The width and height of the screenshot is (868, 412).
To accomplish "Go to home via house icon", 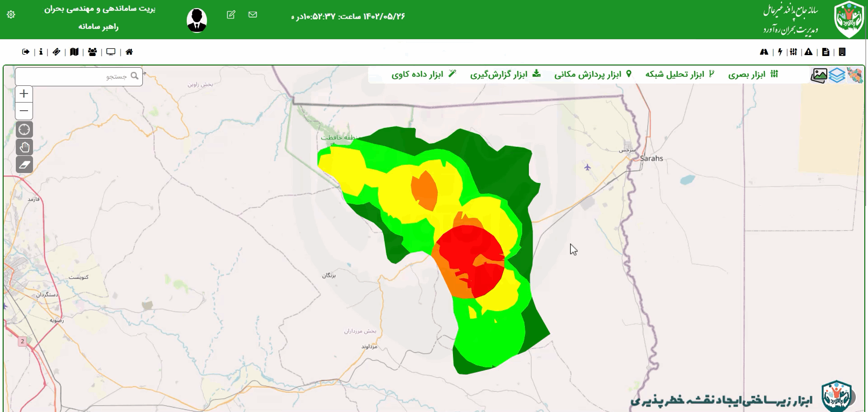I will [x=129, y=52].
